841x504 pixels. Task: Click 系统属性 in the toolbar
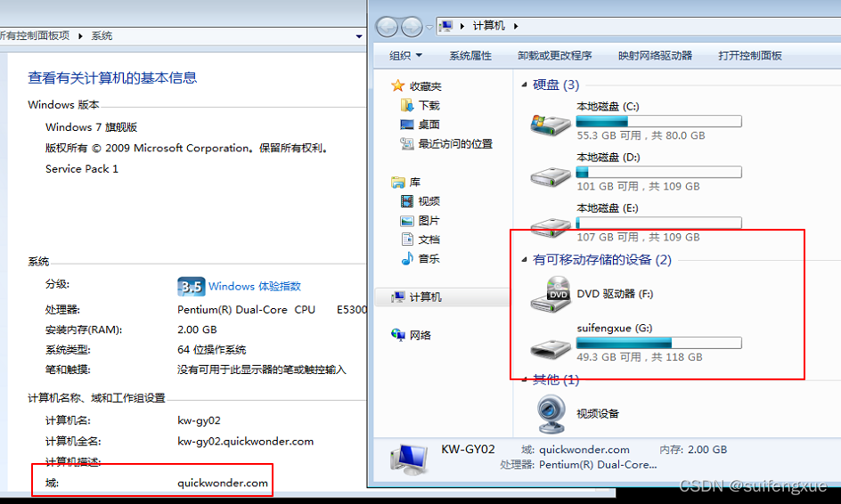pyautogui.click(x=470, y=55)
